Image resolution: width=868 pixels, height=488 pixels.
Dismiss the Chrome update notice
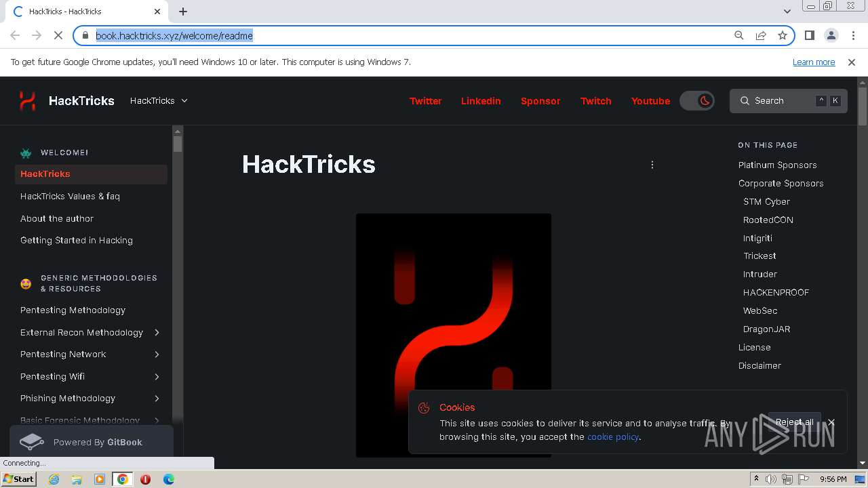(x=852, y=62)
